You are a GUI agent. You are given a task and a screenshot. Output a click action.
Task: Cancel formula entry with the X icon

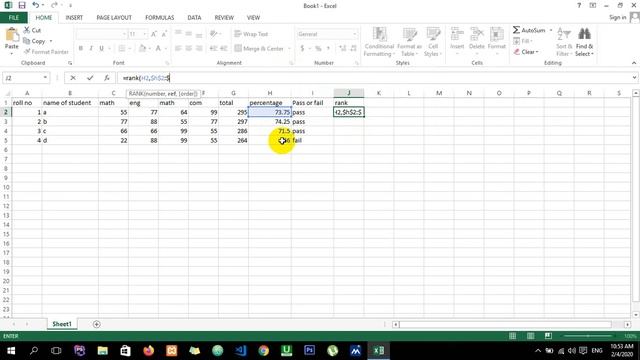point(73,78)
